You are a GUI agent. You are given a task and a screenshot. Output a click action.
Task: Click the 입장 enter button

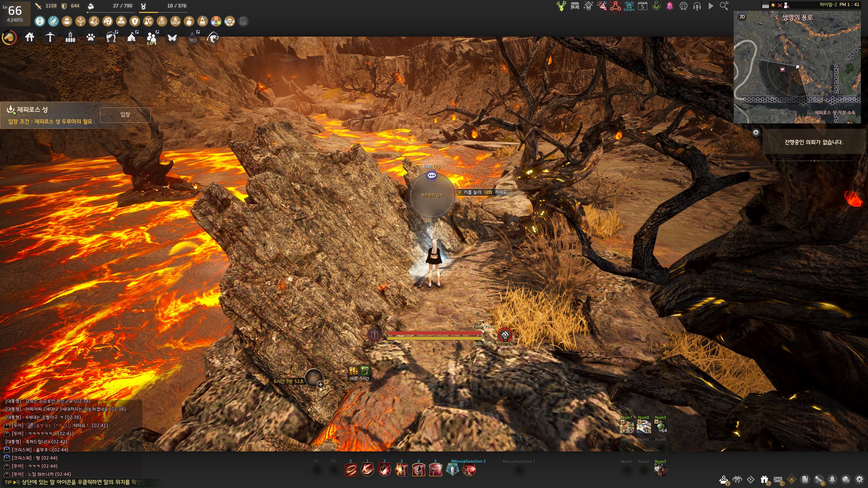coord(125,115)
